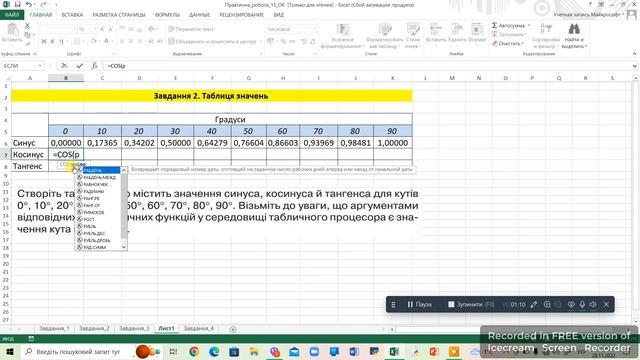The width and height of the screenshot is (640, 360).
Task: Add a new sheet with plus icon
Action: [233, 329]
